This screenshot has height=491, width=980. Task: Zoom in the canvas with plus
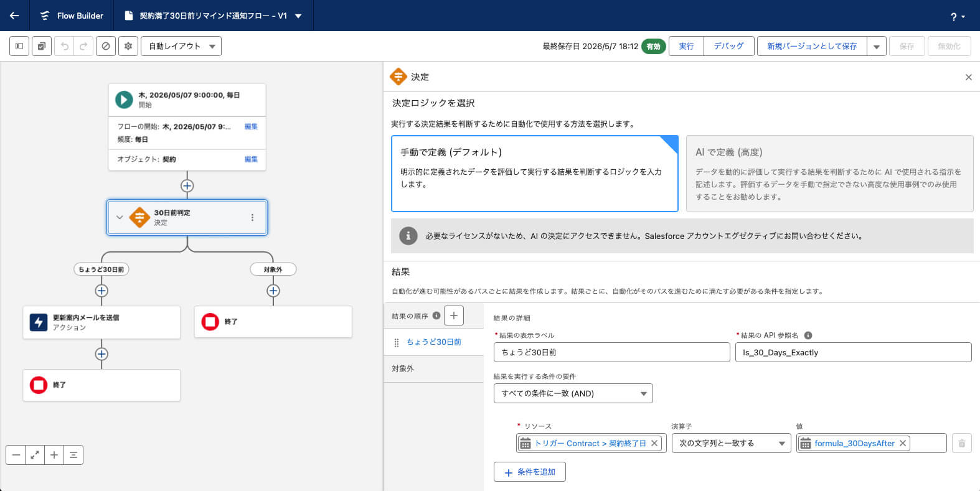click(x=54, y=455)
